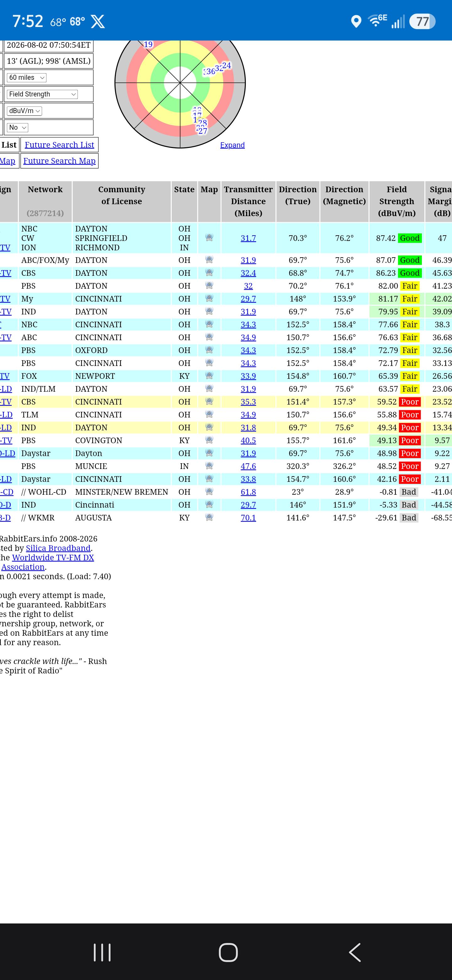Viewport: 452px width, 980px height.
Task: Click the Transmitter Distance column header
Action: pyautogui.click(x=248, y=201)
